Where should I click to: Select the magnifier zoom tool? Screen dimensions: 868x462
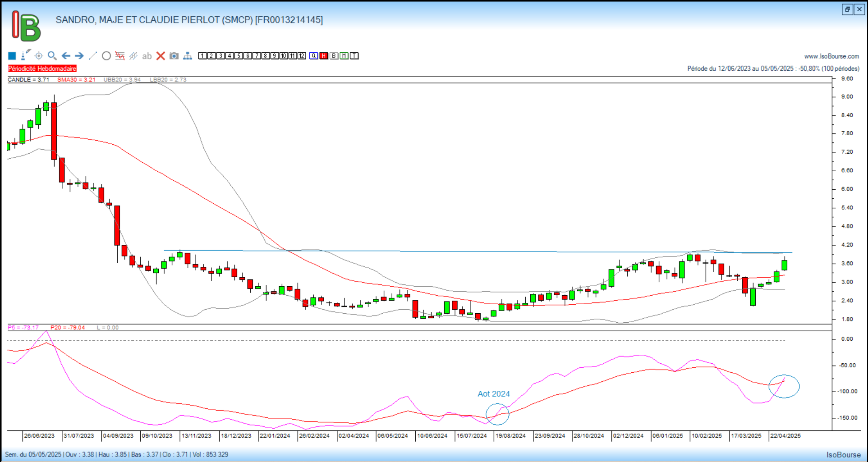coord(52,56)
